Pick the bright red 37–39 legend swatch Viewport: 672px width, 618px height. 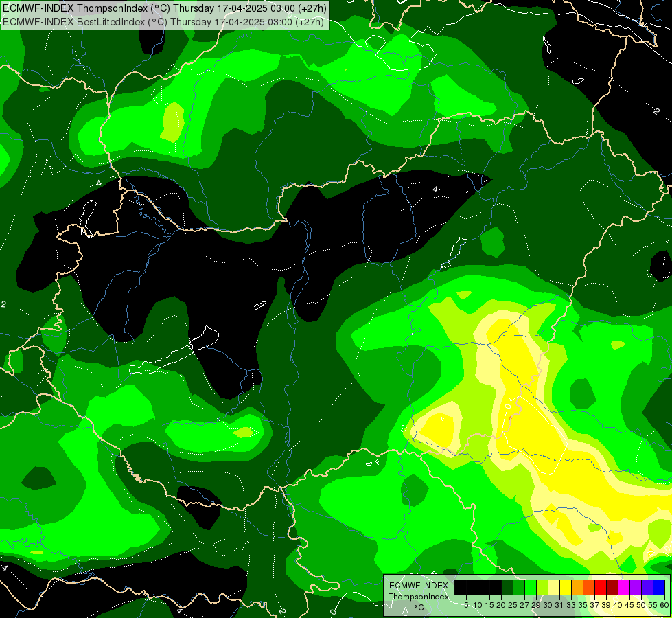601,587
